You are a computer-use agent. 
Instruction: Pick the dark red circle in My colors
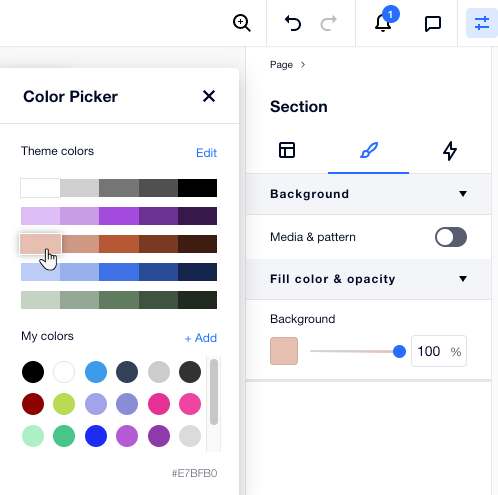pos(33,404)
